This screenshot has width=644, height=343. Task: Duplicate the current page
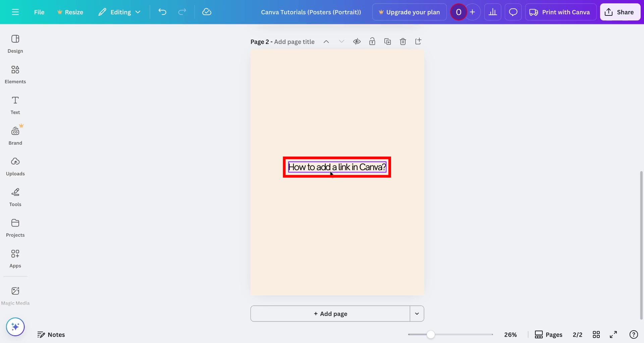click(388, 41)
